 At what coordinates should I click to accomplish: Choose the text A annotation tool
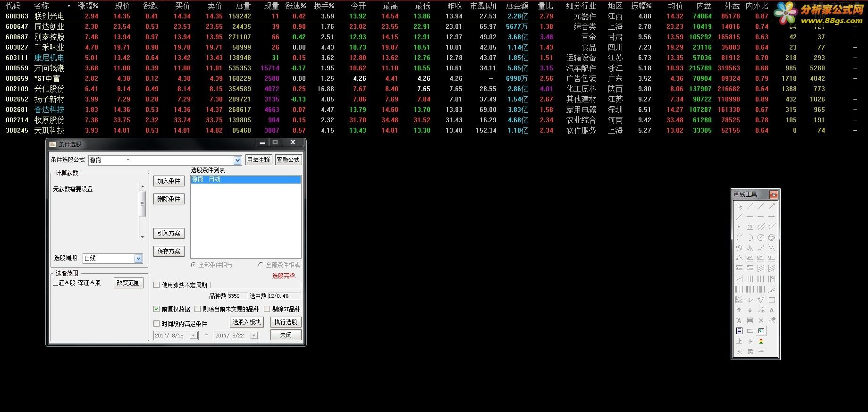[x=772, y=310]
